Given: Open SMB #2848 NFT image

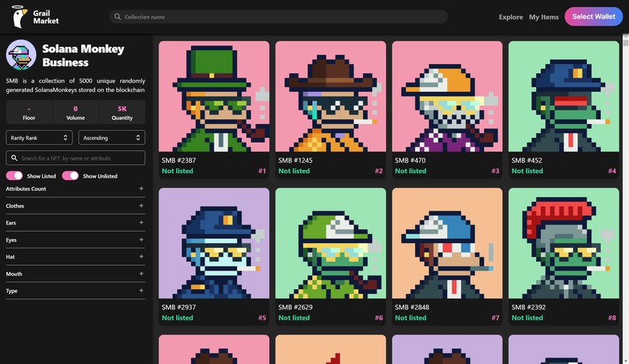Looking at the screenshot, I should click(x=447, y=243).
